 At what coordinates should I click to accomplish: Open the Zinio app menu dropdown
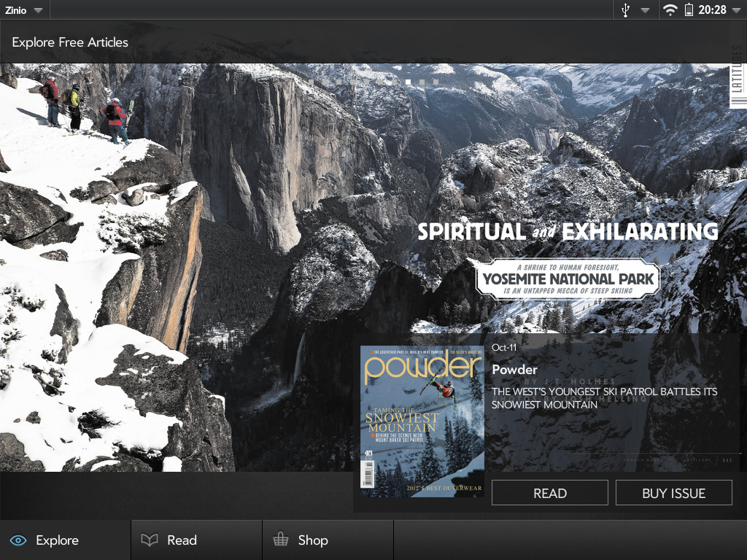click(x=24, y=10)
